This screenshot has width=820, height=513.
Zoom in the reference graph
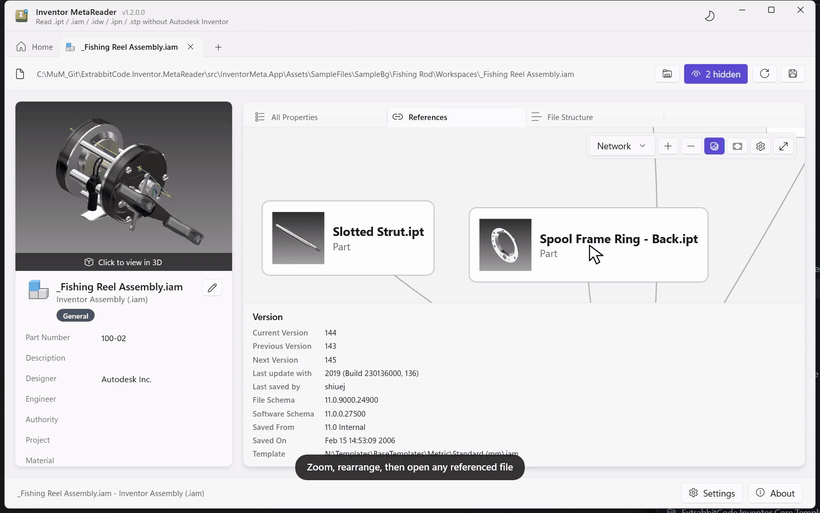click(668, 146)
